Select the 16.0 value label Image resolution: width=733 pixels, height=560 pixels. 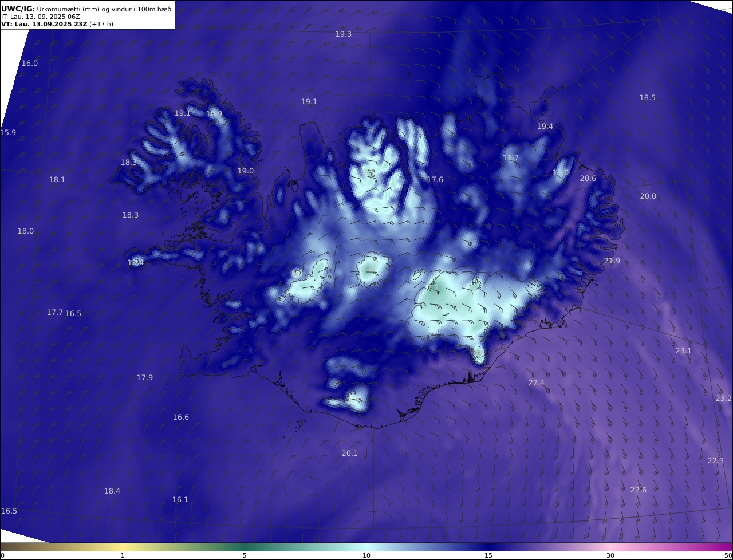click(30, 64)
